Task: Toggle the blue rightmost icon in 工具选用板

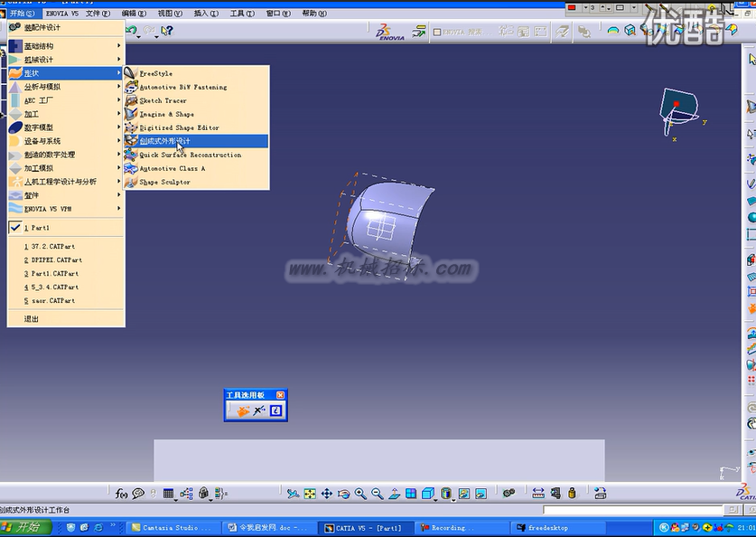Action: coord(275,410)
